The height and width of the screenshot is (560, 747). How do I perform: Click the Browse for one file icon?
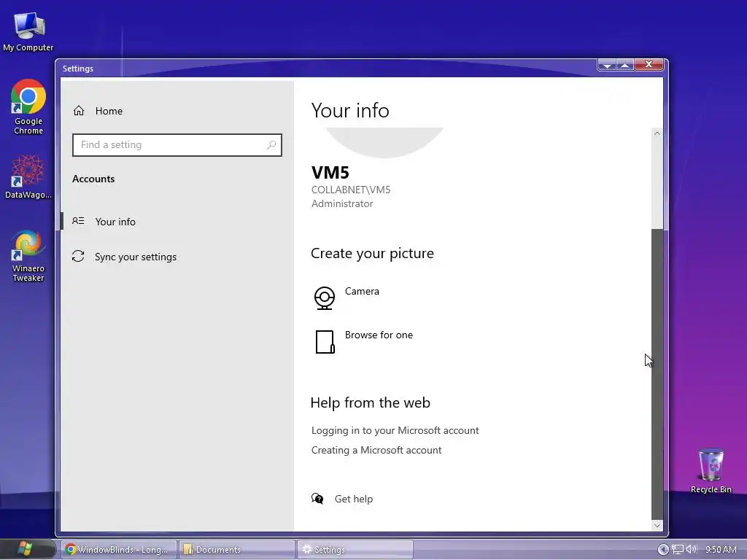coord(325,342)
